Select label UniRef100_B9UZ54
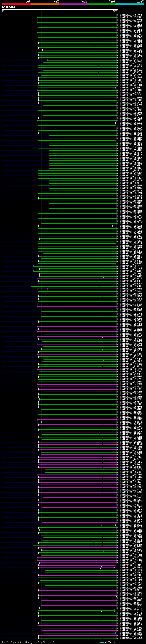146x644 pixels. pos(131,186)
